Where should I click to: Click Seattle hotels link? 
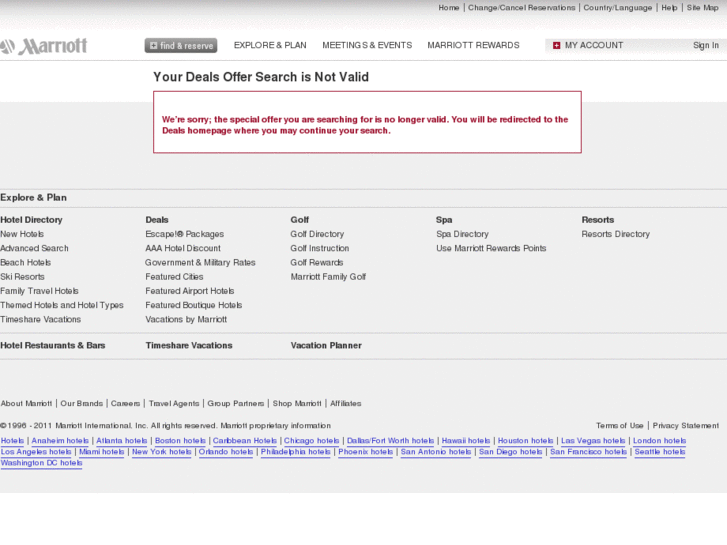[x=660, y=452]
